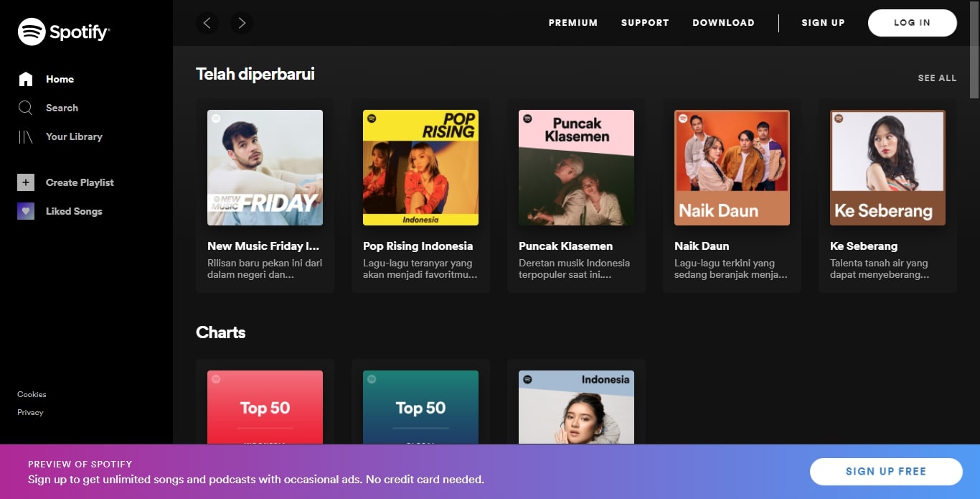Open the Premium menu item
Screen dimensions: 980x499
pos(573,22)
